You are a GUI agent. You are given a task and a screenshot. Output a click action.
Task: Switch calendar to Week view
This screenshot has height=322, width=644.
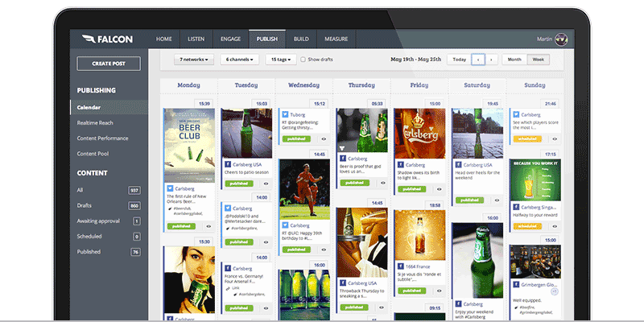tap(538, 60)
